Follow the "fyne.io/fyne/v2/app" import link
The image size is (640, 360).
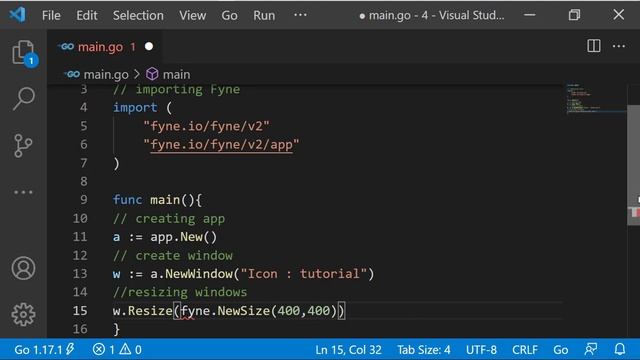click(221, 144)
